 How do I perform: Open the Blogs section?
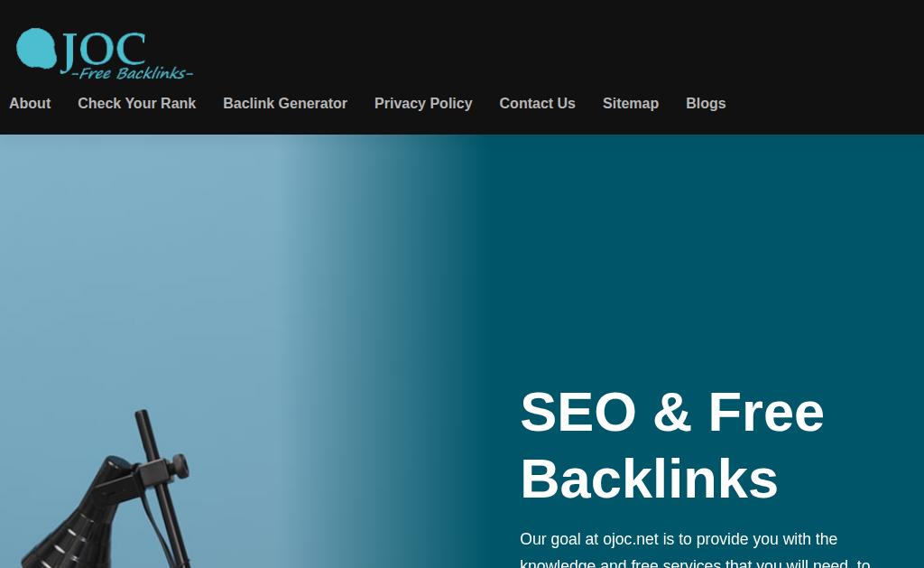click(x=706, y=103)
